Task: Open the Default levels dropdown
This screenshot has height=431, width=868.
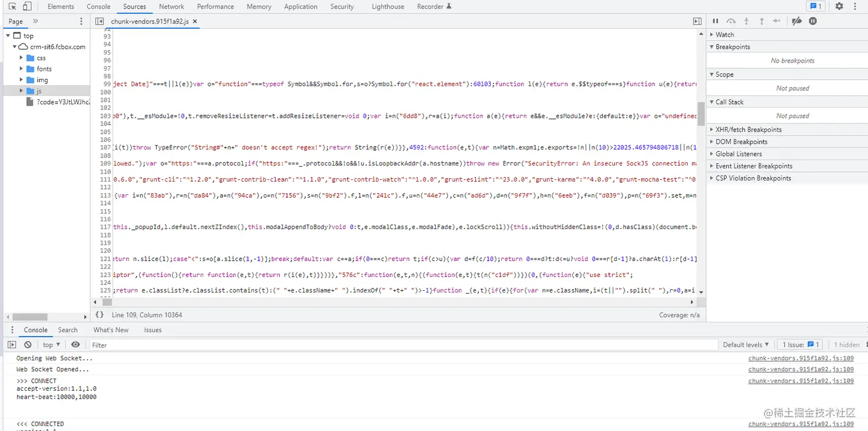Action: tap(746, 345)
